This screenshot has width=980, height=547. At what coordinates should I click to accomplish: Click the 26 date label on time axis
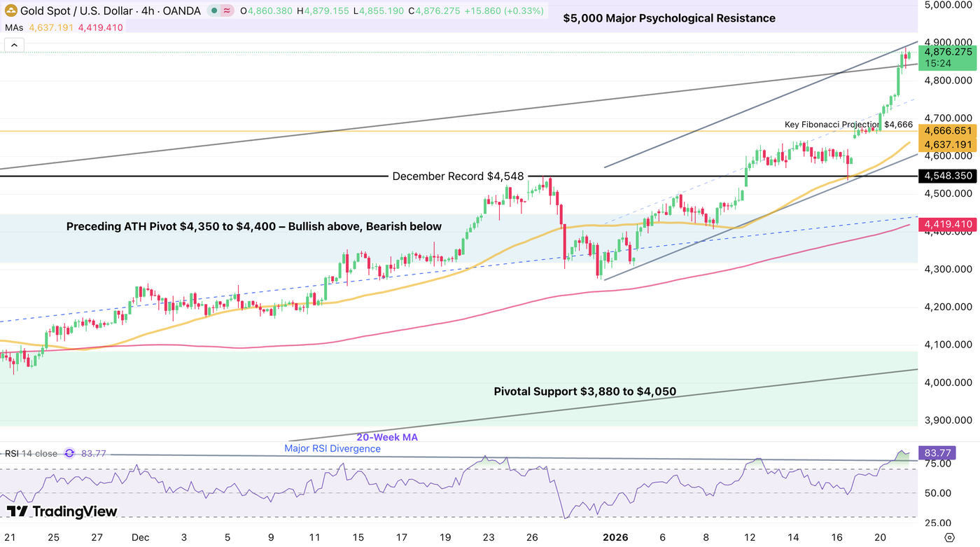[532, 537]
